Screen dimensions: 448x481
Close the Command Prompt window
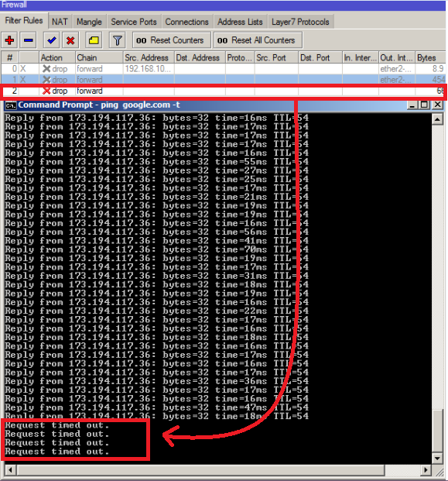pos(438,105)
